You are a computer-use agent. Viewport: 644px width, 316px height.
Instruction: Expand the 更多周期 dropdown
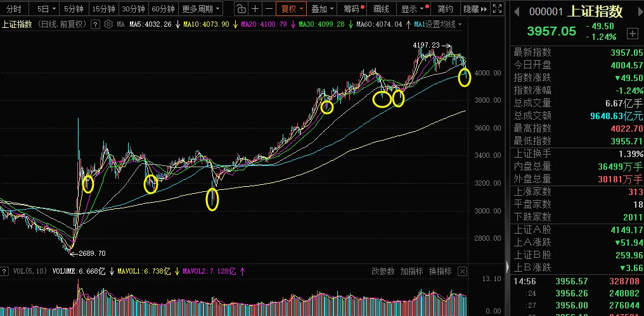coord(201,9)
